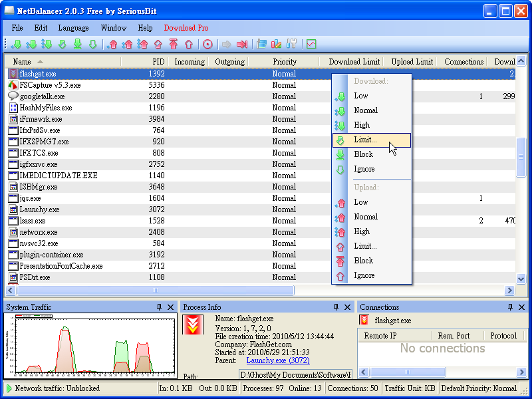The width and height of the screenshot is (532, 399).
Task: Open the Edit menu
Action: point(41,28)
